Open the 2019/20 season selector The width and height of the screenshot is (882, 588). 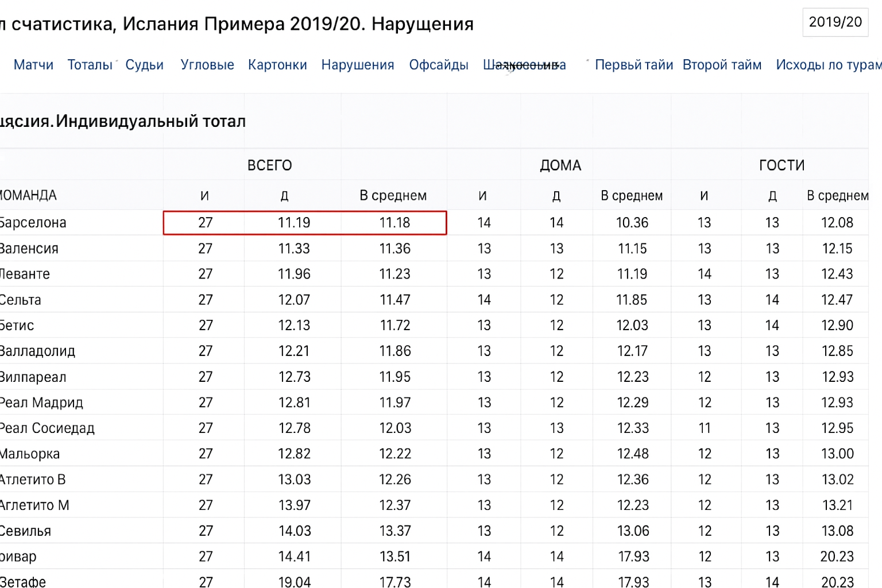[834, 22]
